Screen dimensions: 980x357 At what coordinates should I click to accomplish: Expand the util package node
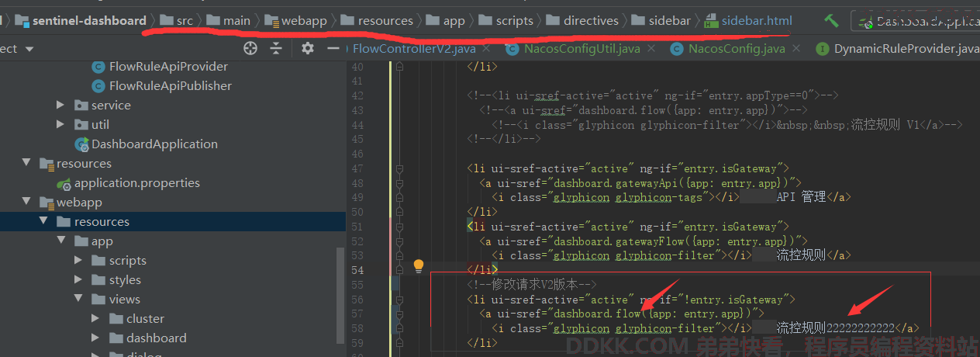pos(60,125)
